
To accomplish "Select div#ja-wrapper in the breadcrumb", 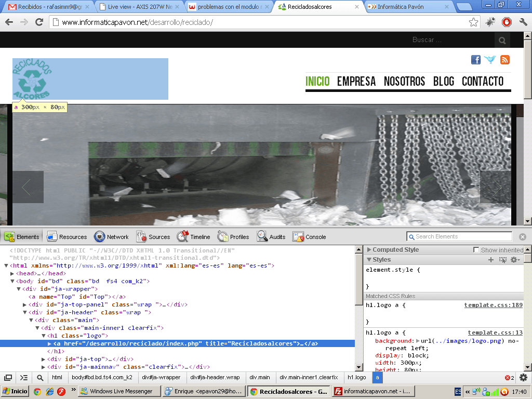I will click(161, 377).
